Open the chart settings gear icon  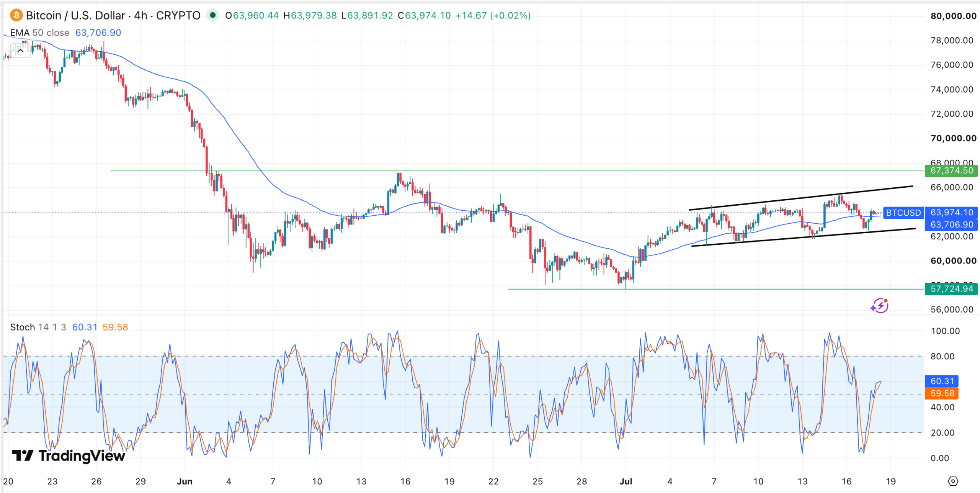953,481
